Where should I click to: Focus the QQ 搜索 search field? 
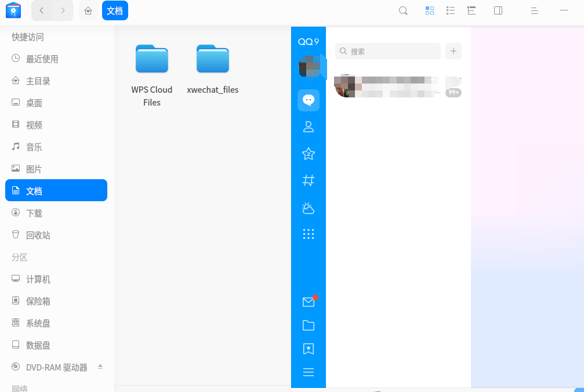coord(388,51)
